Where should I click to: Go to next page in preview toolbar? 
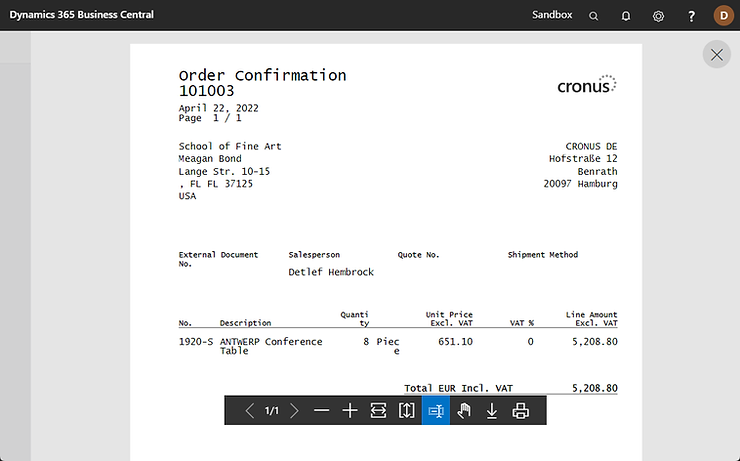pyautogui.click(x=294, y=411)
